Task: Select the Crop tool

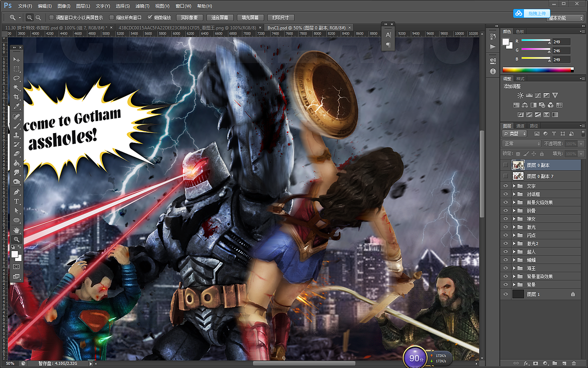Action: click(x=17, y=97)
